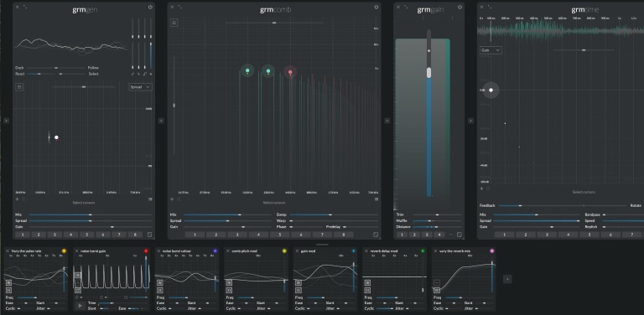Image resolution: width=644 pixels, height=315 pixels.
Task: Add a cursor with plus icon in grm comb
Action: [x=172, y=199]
